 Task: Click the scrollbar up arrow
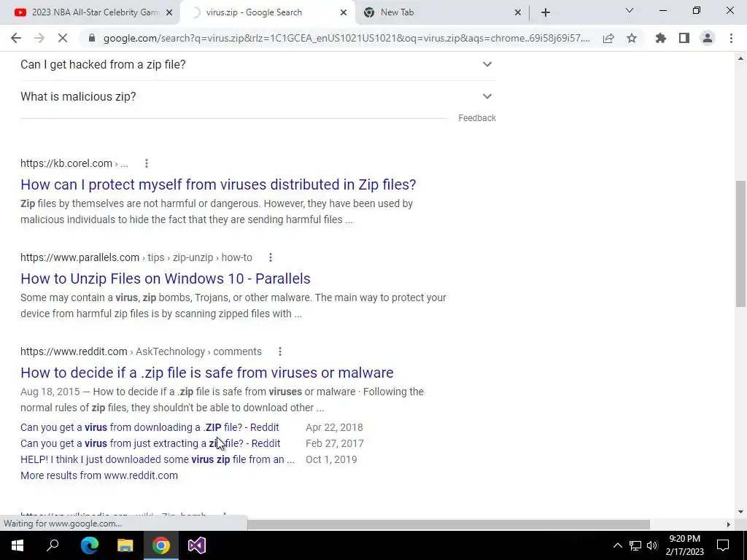(x=740, y=58)
